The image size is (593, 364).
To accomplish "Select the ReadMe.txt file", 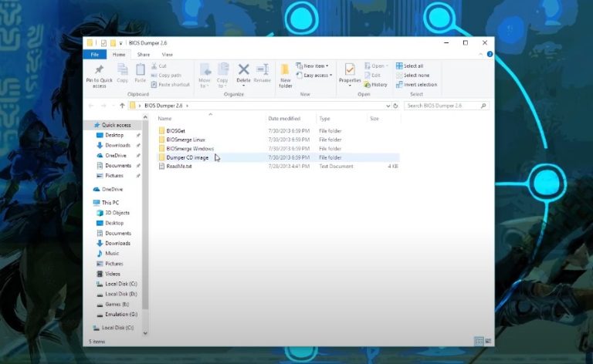I will 179,166.
